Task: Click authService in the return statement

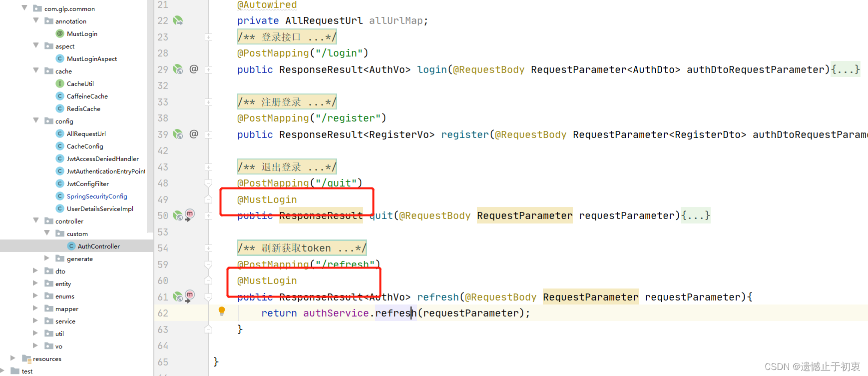Action: pos(336,313)
